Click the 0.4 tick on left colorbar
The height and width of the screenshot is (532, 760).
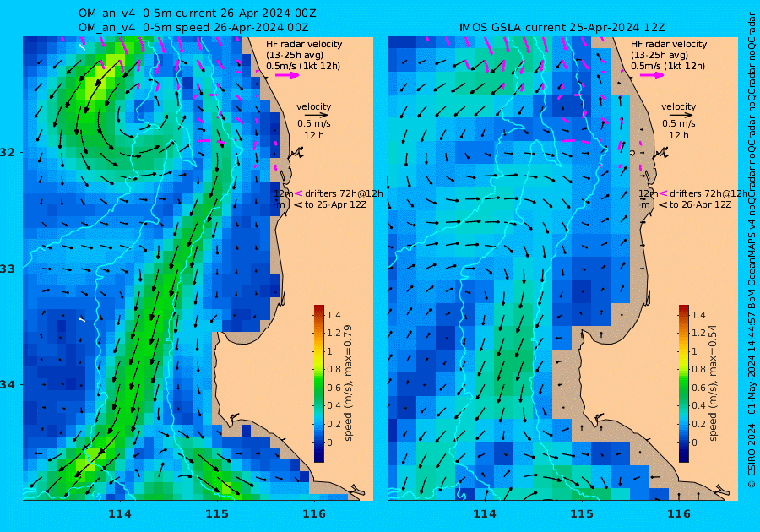[x=334, y=405]
